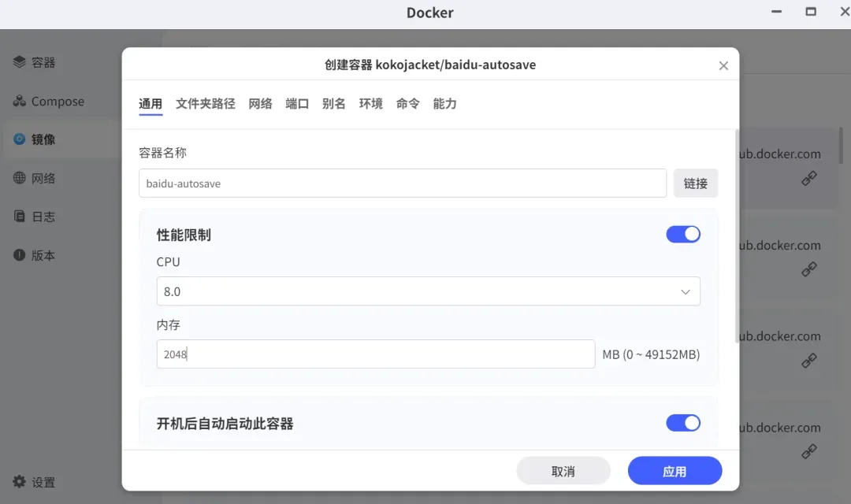Click the 取消 button

pos(563,471)
